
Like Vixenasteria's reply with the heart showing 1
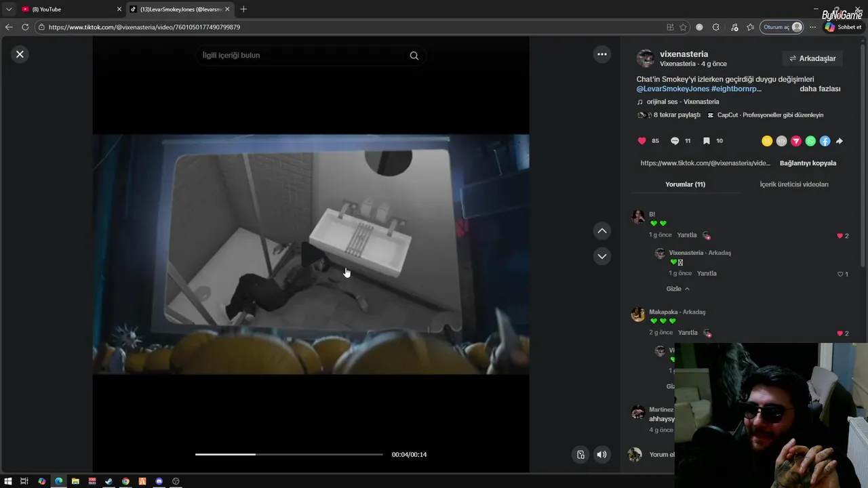(x=840, y=274)
